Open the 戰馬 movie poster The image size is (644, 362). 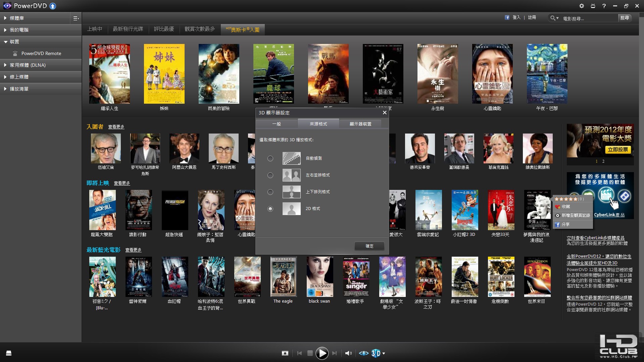328,74
